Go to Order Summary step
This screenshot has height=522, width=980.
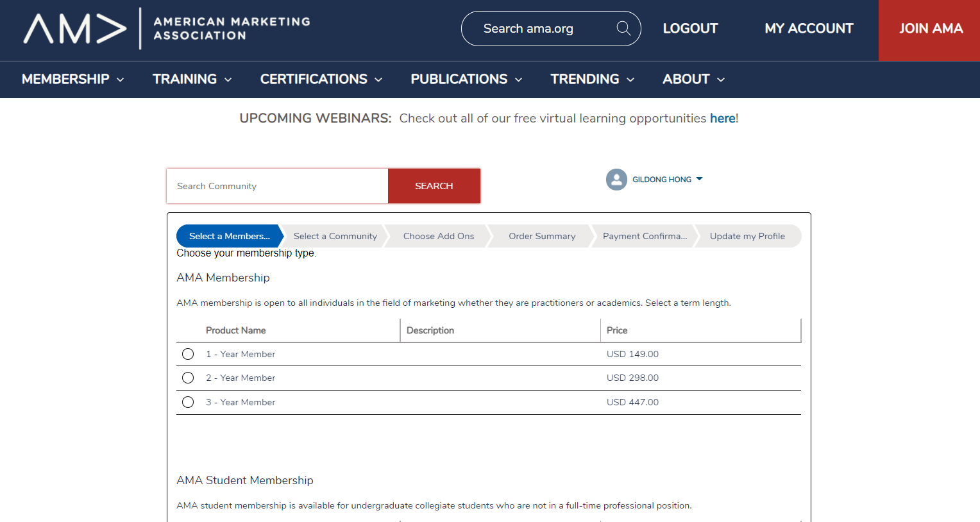click(542, 236)
